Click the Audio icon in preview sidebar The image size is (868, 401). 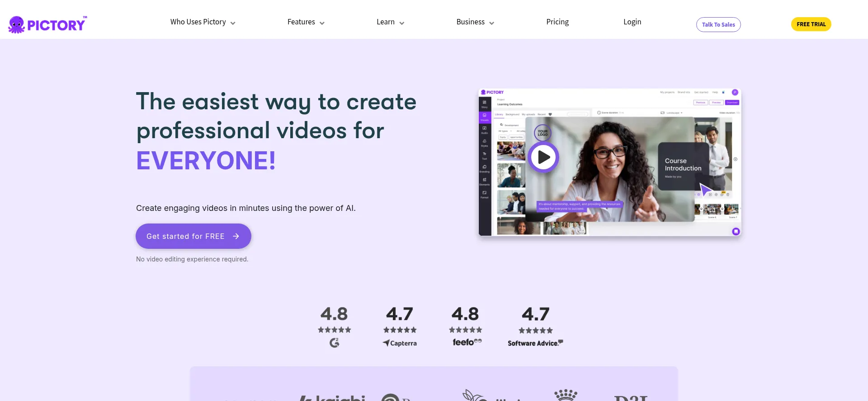(x=485, y=130)
